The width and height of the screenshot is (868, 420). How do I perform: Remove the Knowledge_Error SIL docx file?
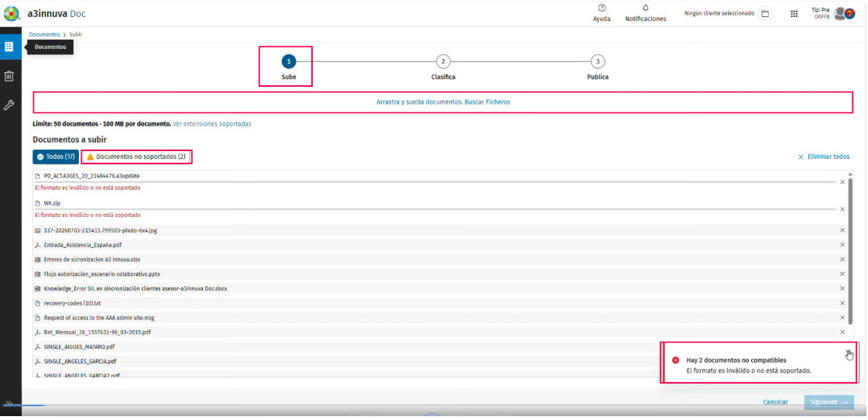tap(842, 288)
